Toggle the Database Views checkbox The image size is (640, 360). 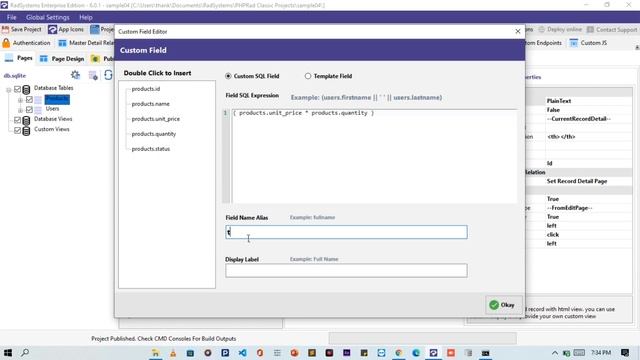click(18, 120)
